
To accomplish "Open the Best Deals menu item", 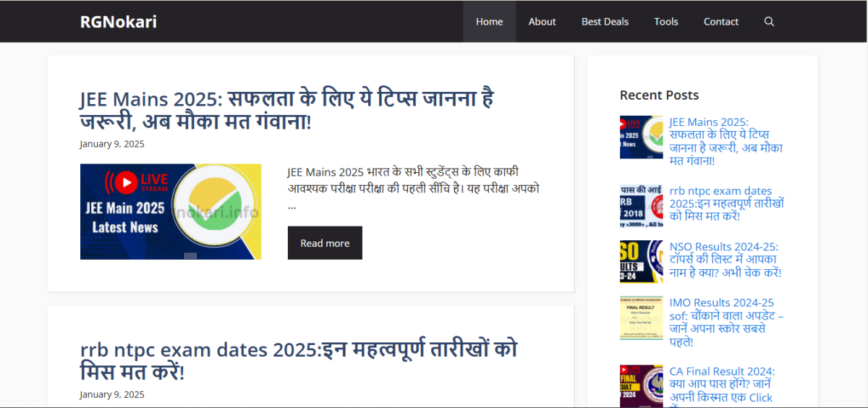I will pos(605,22).
